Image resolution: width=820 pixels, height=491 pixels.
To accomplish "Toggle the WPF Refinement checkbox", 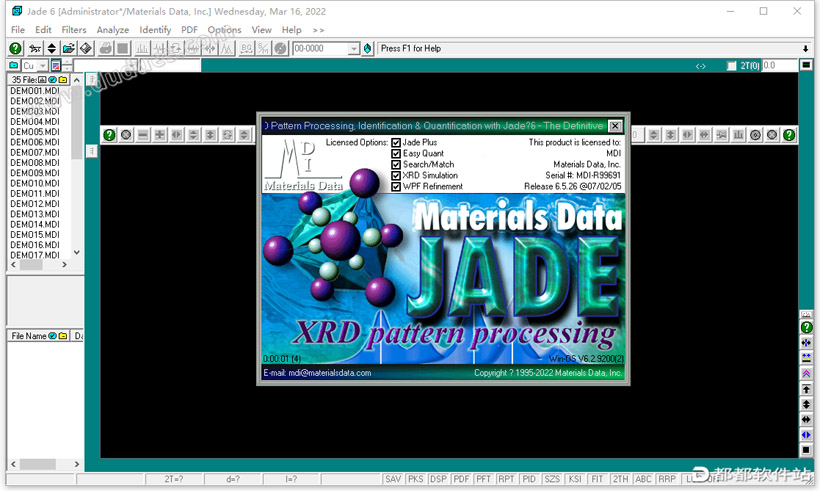I will (396, 186).
